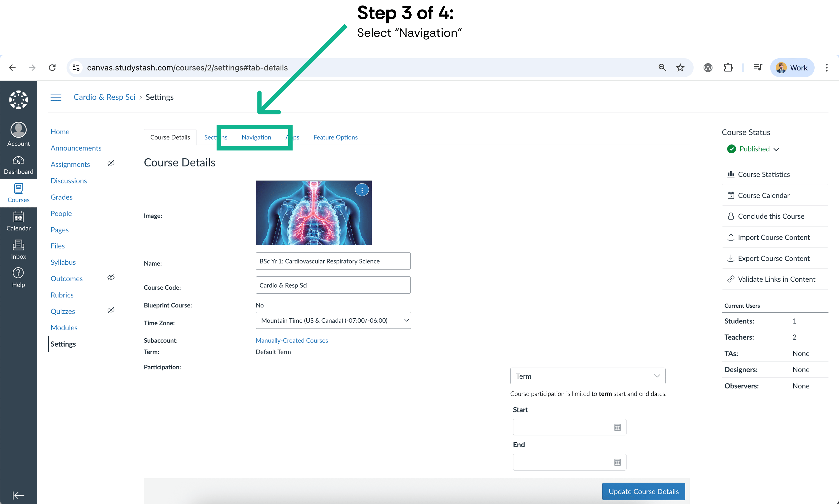The image size is (839, 504).
Task: Open the Time Zone dropdown
Action: click(x=333, y=320)
